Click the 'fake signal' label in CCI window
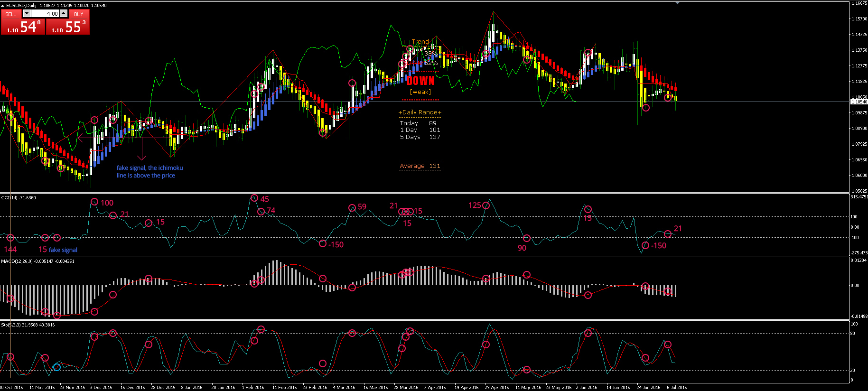868x391 pixels. [x=63, y=250]
